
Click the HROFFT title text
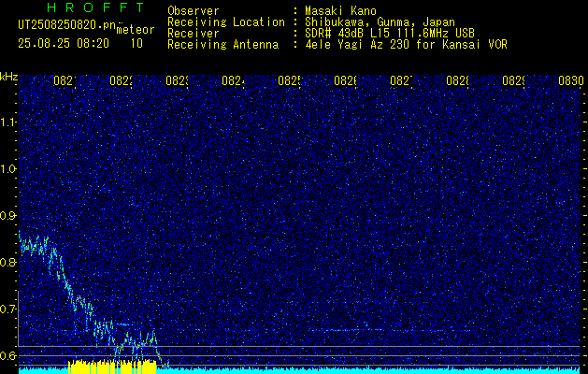(95, 7)
